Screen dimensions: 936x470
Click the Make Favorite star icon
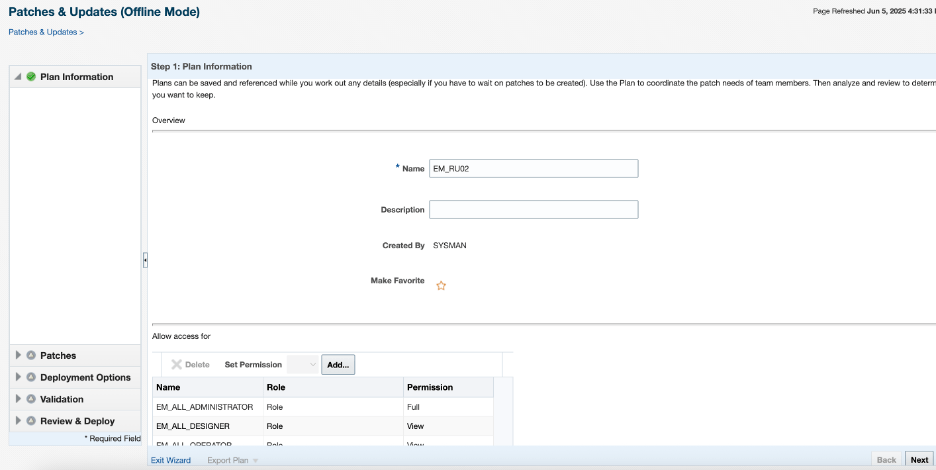click(441, 285)
